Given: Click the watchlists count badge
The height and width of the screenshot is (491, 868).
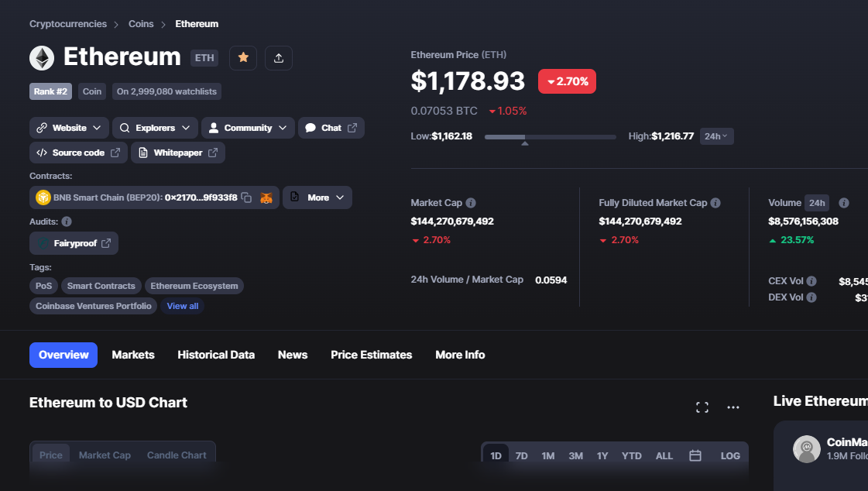Looking at the screenshot, I should pos(166,91).
